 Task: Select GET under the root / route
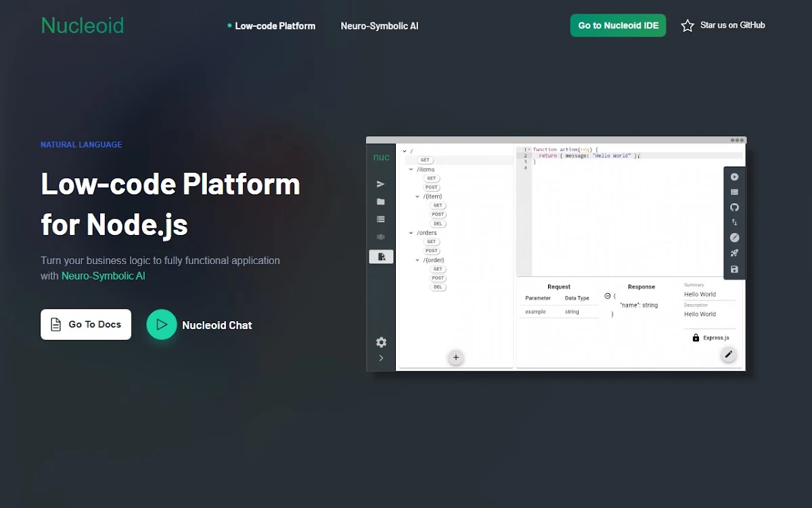point(425,161)
